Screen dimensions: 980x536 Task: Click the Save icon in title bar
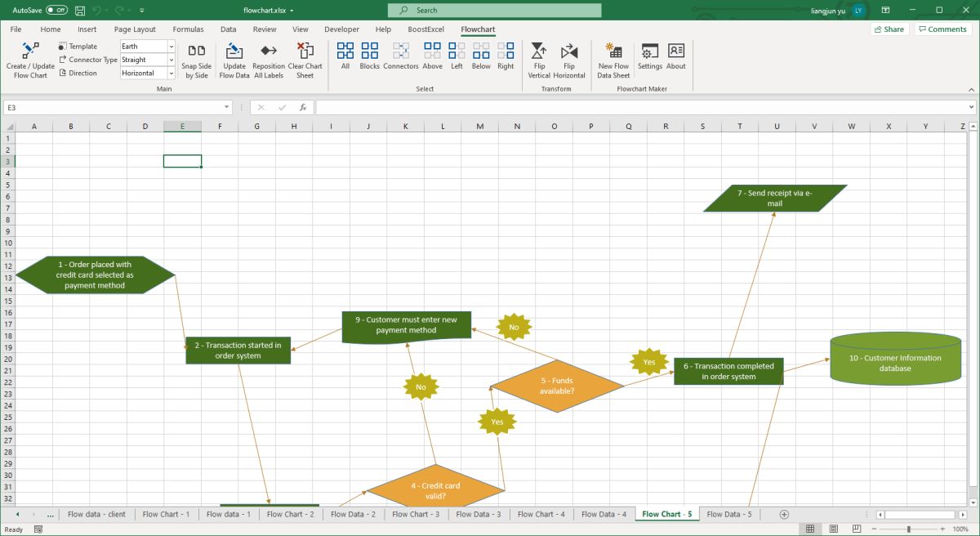[x=79, y=10]
